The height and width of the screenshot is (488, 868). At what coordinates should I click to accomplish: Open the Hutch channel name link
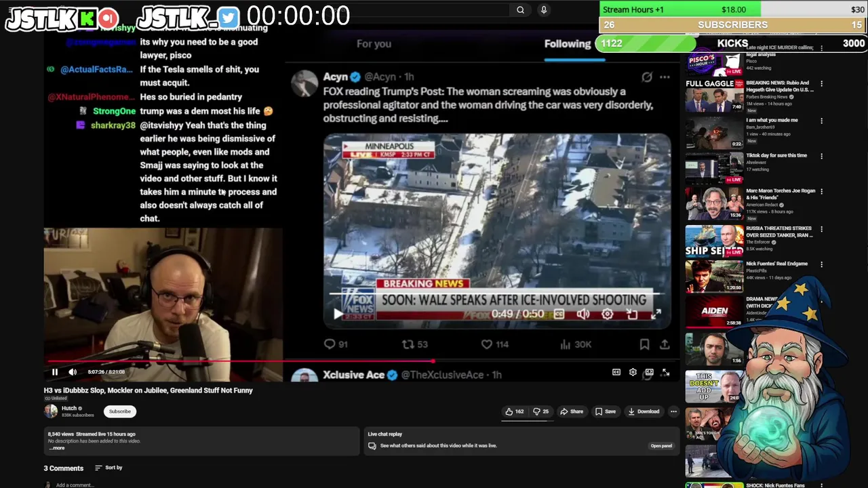tap(69, 409)
